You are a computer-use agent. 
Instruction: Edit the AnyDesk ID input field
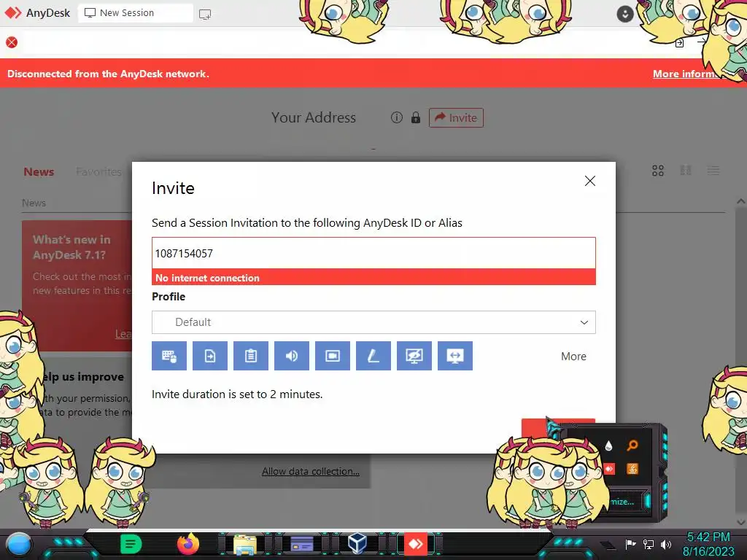(373, 253)
